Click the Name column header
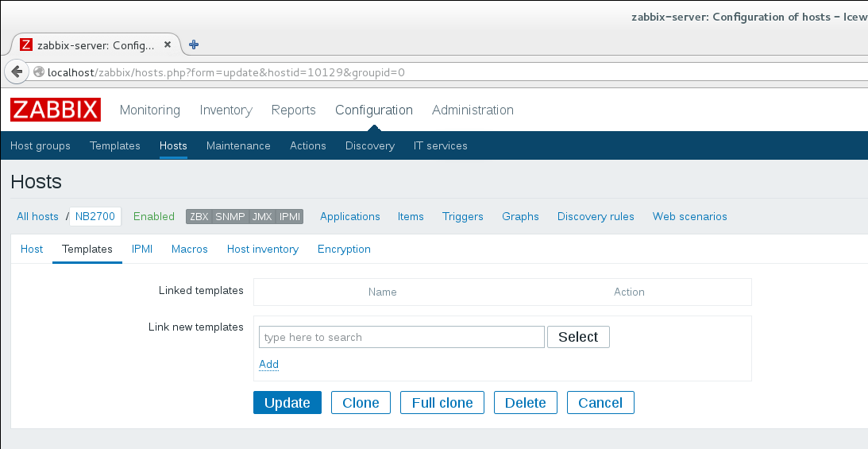This screenshot has height=449, width=868. tap(383, 292)
